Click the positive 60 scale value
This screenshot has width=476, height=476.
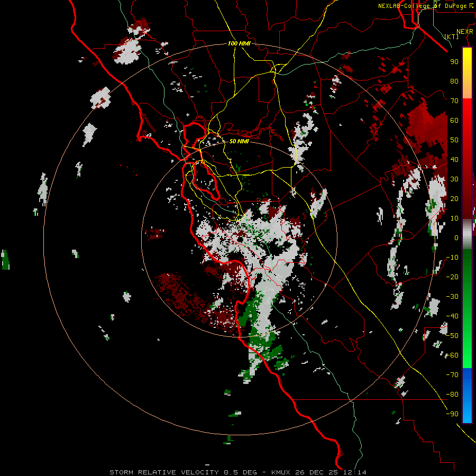pos(454,120)
